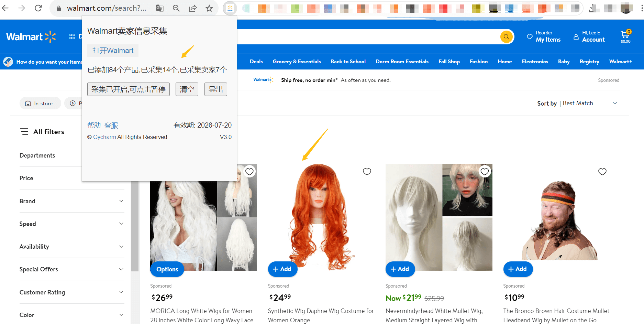Open the zoom magnifier icon in address bar
Screen dimensions: 644x324
176,8
